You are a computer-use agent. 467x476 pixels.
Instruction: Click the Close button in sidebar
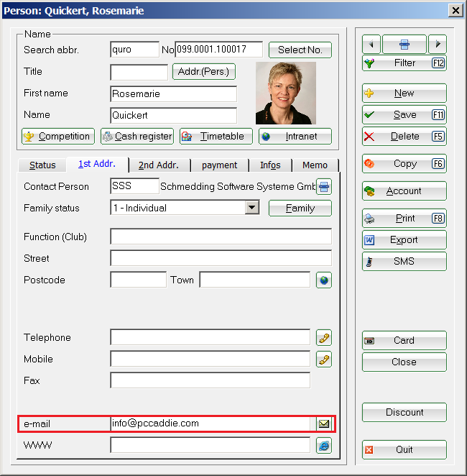(404, 362)
